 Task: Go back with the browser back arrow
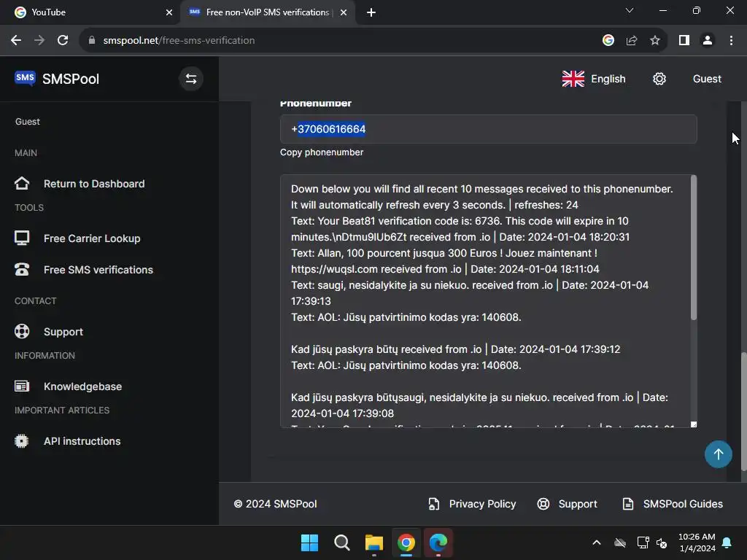point(16,41)
